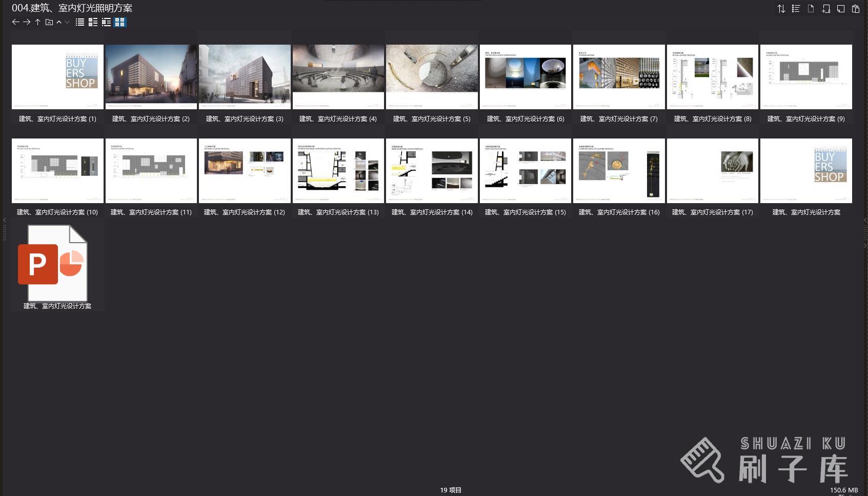Click the downward chevron in navigation bar

point(67,22)
